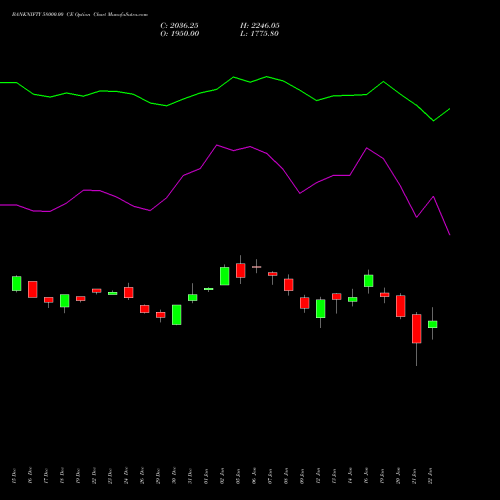Click the green candlestick for 15 Dec
This screenshot has height=500, width=500.
pyautogui.click(x=17, y=283)
